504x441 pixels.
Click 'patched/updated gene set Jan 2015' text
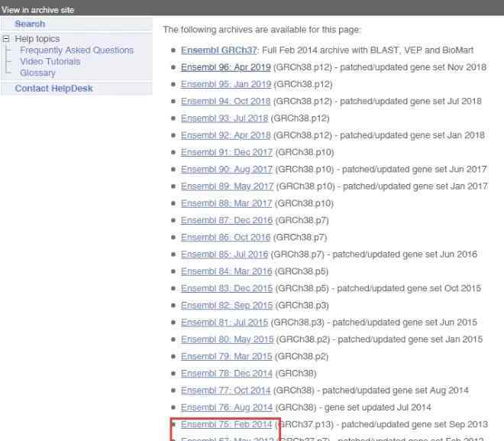coord(410,339)
